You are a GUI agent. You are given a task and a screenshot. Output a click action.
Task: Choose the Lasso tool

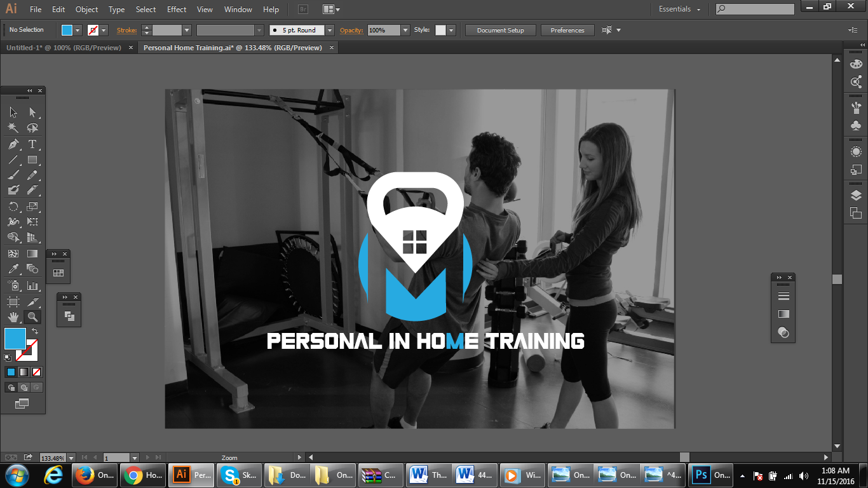click(32, 128)
